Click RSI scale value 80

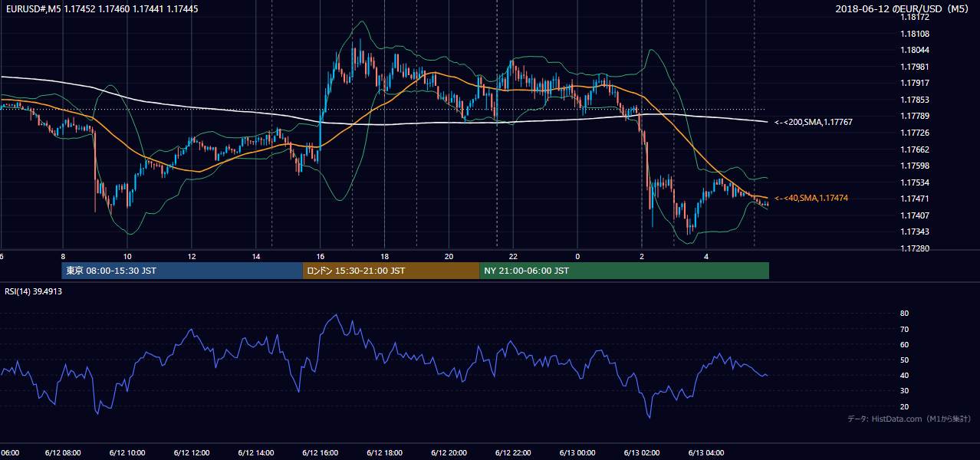[905, 314]
